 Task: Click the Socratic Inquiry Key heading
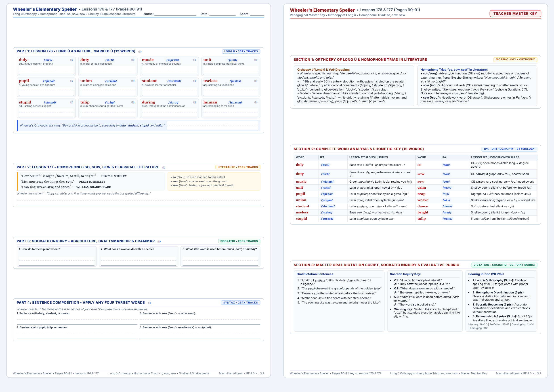(405, 274)
